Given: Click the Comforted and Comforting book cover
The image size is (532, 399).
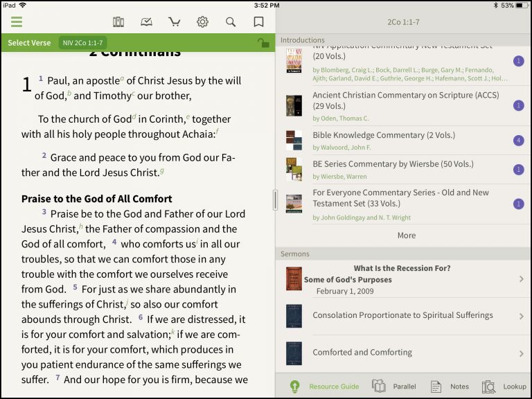Looking at the screenshot, I should pos(294,353).
